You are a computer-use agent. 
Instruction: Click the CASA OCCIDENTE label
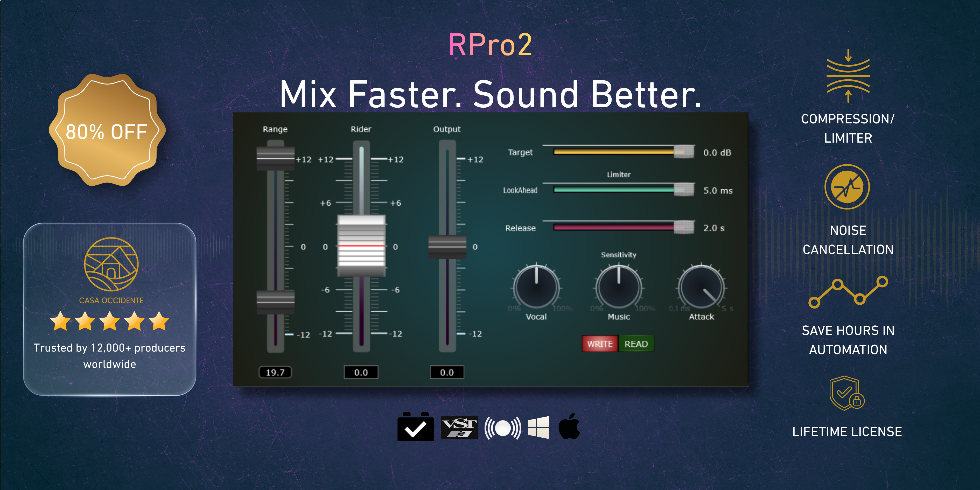pos(111,300)
